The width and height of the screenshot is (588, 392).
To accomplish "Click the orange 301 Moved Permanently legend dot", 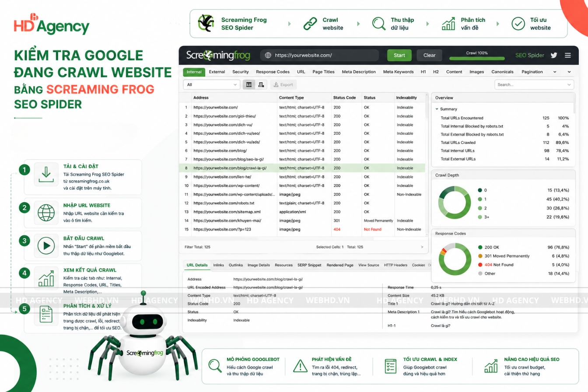I will (x=480, y=256).
